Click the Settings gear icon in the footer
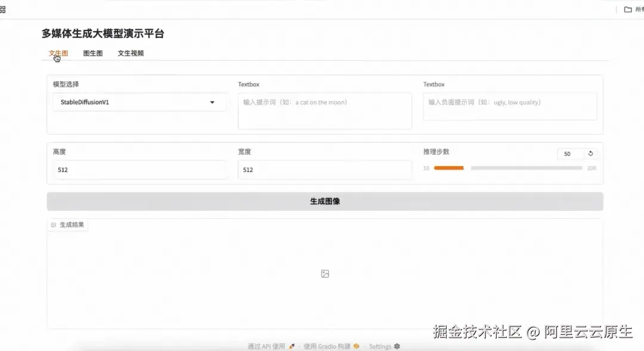Viewport: 644px width, 351px height. pyautogui.click(x=397, y=346)
